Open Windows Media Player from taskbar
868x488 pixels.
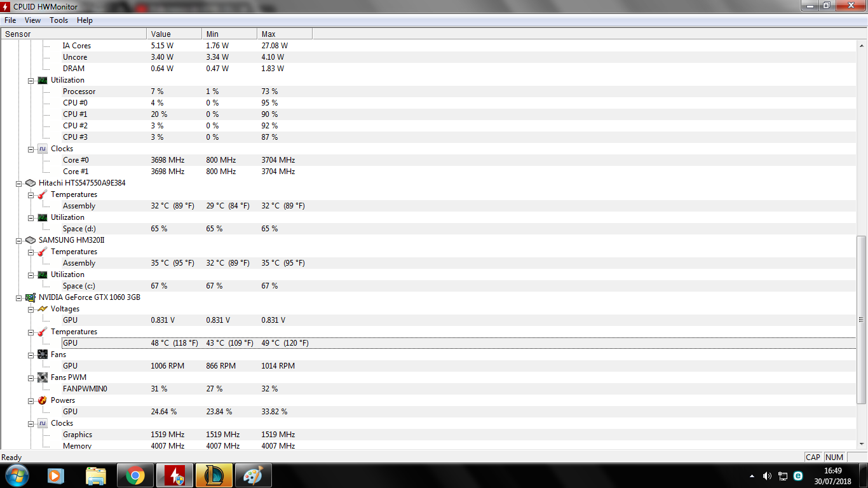point(56,475)
